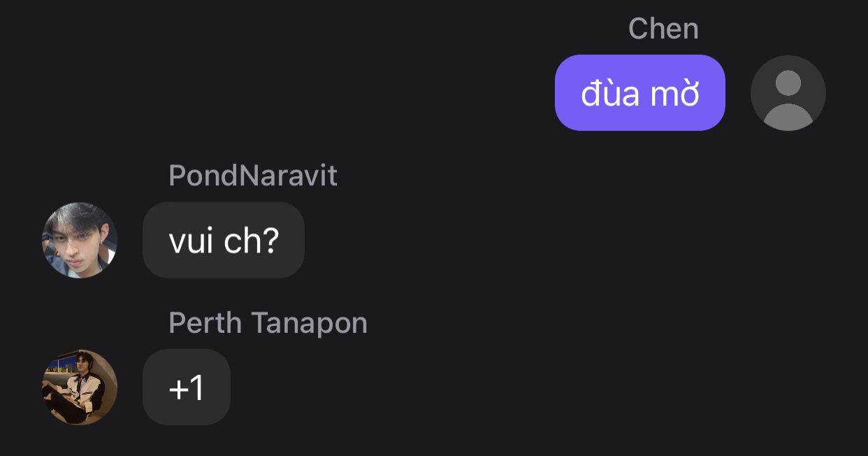Viewport: 868px width, 456px height.
Task: Select the purple "đùa mờ" message bubble
Action: click(639, 93)
